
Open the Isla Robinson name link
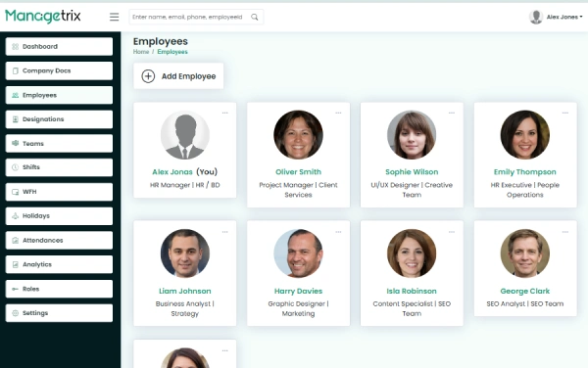(412, 291)
